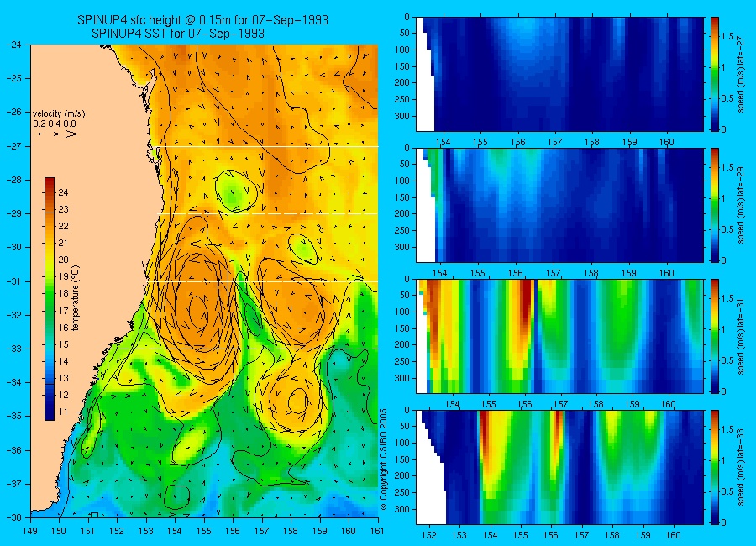Image resolution: width=756 pixels, height=546 pixels.
Task: Click the "150" depth tick on the lat=-31 panel
Action: click(402, 328)
